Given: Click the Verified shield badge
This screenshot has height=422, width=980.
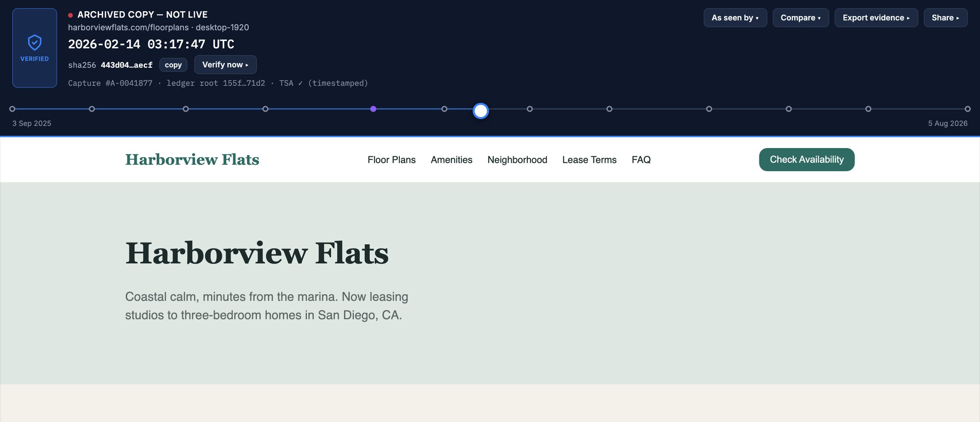Looking at the screenshot, I should pyautogui.click(x=34, y=48).
